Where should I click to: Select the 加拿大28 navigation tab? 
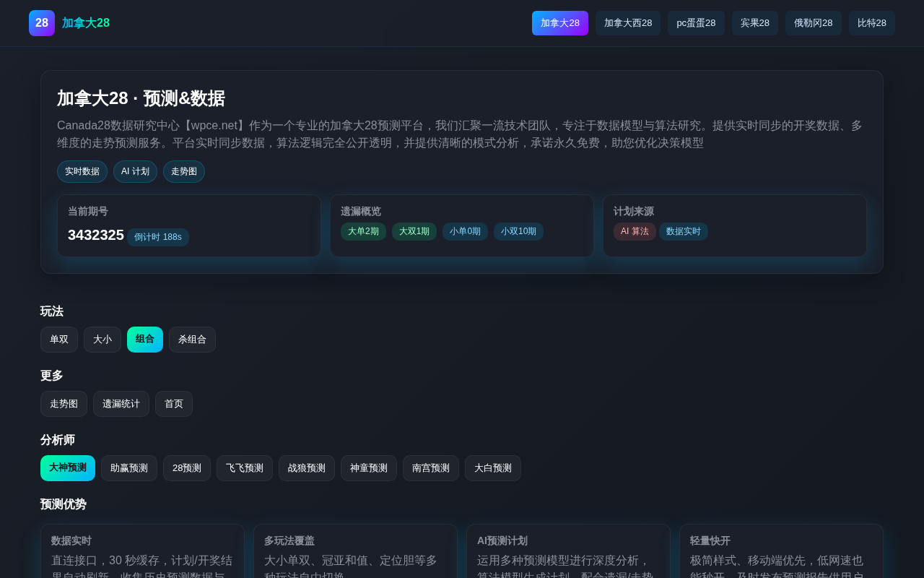pos(560,23)
